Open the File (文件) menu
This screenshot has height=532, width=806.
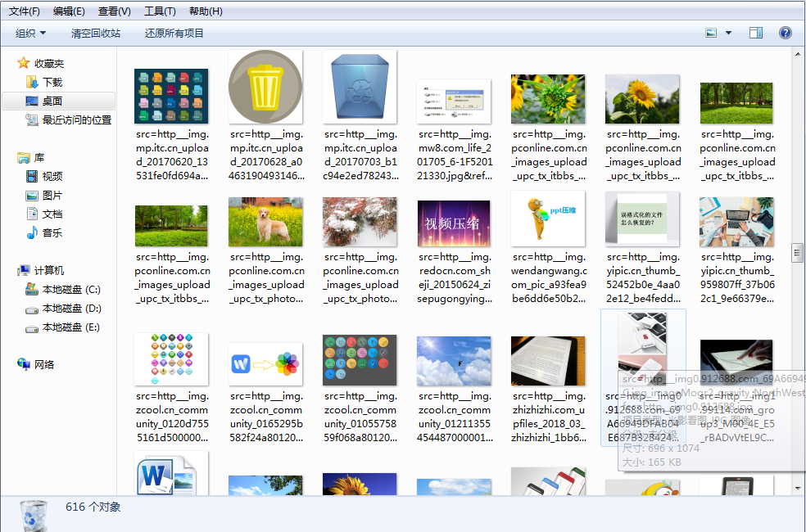25,11
